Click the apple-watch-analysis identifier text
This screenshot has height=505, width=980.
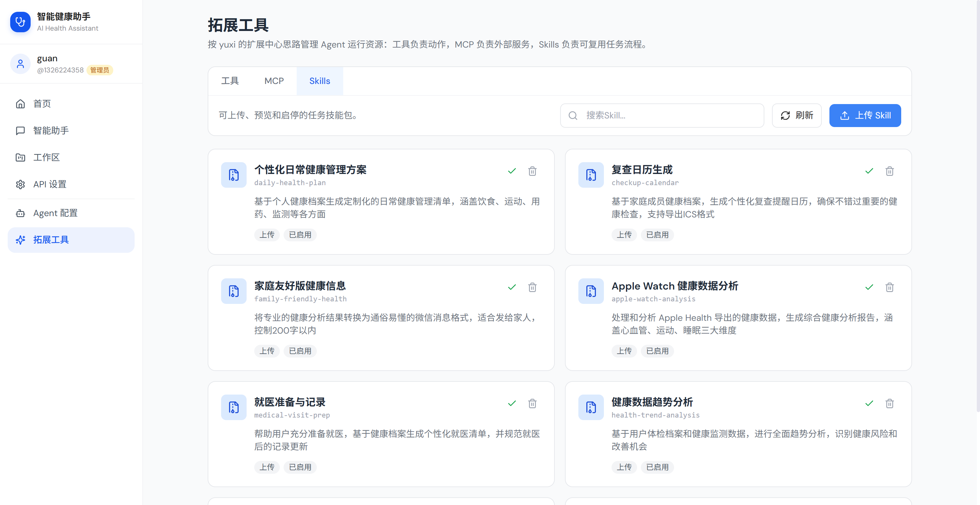click(x=653, y=299)
